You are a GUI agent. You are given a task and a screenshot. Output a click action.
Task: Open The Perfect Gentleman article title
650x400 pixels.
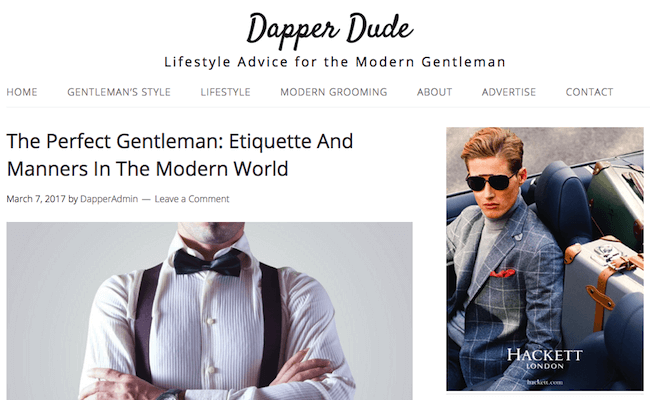coord(180,155)
